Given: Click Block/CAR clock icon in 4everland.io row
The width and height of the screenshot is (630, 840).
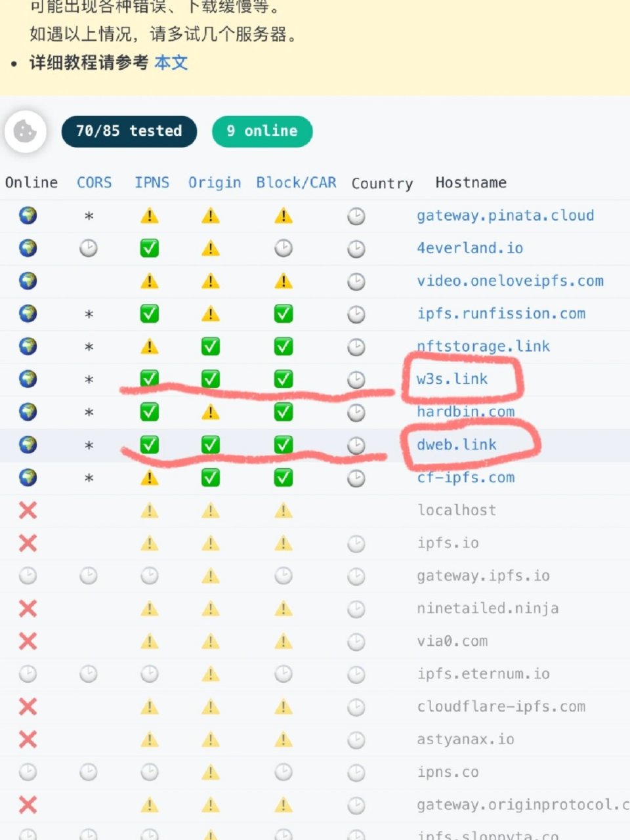Looking at the screenshot, I should [283, 248].
